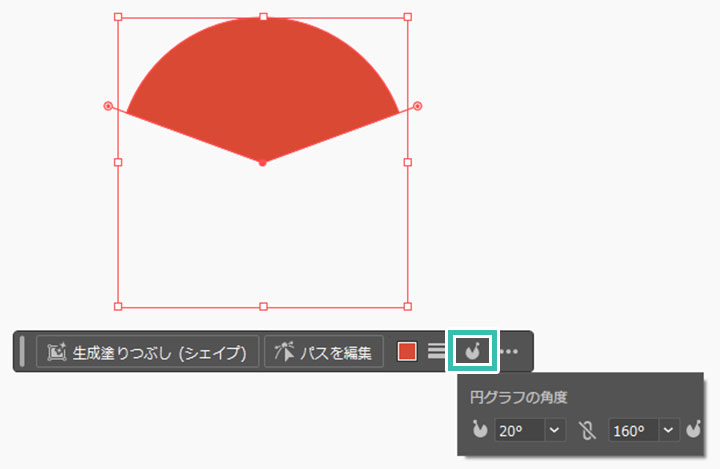Expand the 160° end angle dropdown
Screen dimensions: 720x469
tap(669, 431)
